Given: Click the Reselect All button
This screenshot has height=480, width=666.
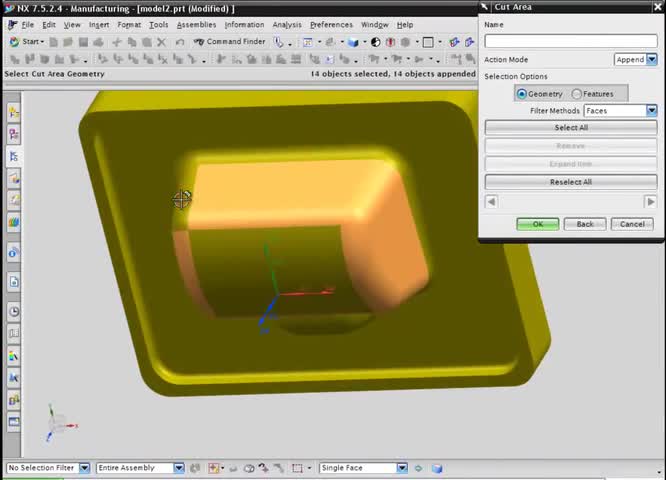Looking at the screenshot, I should pyautogui.click(x=571, y=182).
